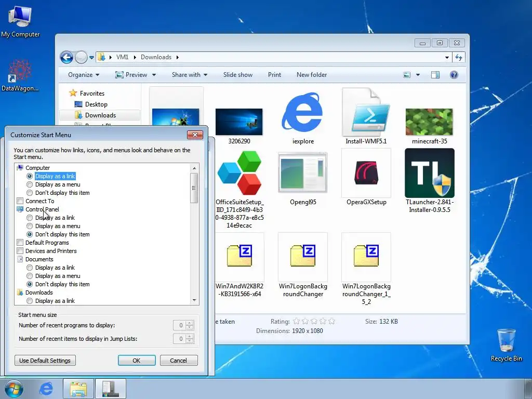Choose Computer 'Display as a menu'
This screenshot has height=399, width=532.
(30, 184)
